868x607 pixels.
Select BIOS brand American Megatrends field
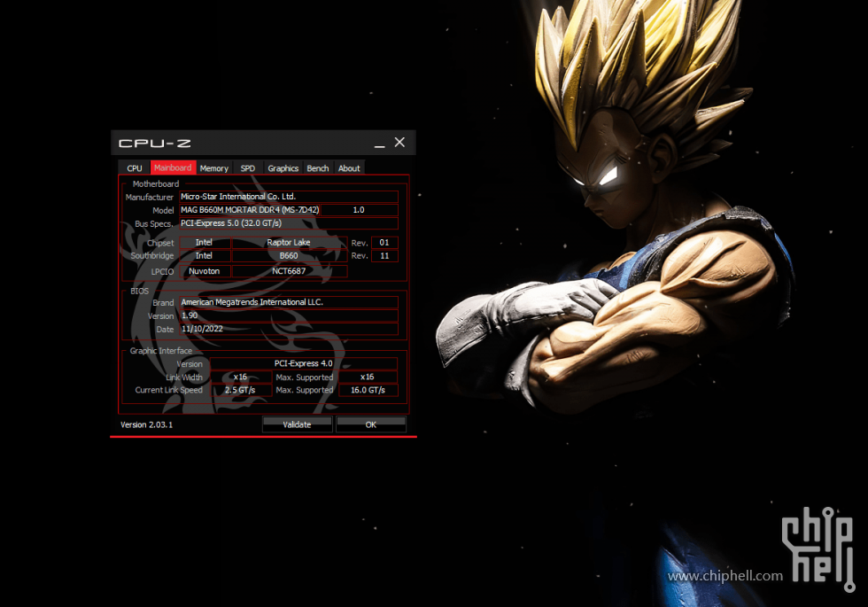[289, 302]
